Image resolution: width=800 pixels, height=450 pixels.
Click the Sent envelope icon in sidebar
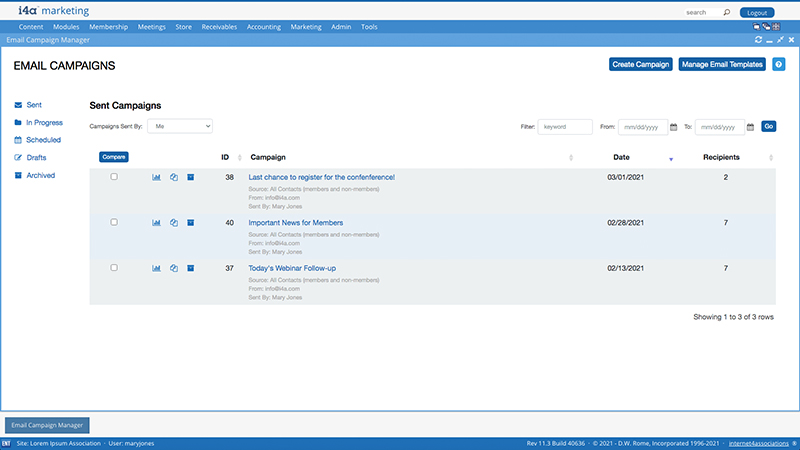pos(18,105)
